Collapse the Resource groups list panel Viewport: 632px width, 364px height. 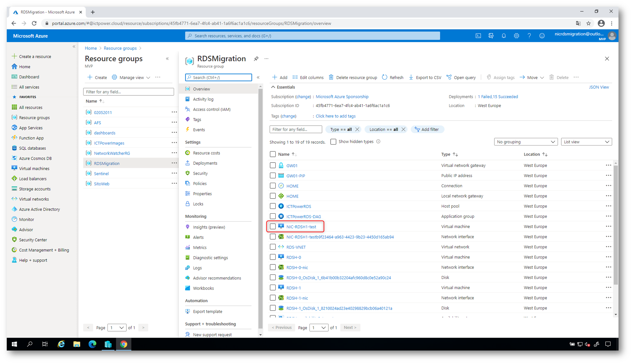167,58
